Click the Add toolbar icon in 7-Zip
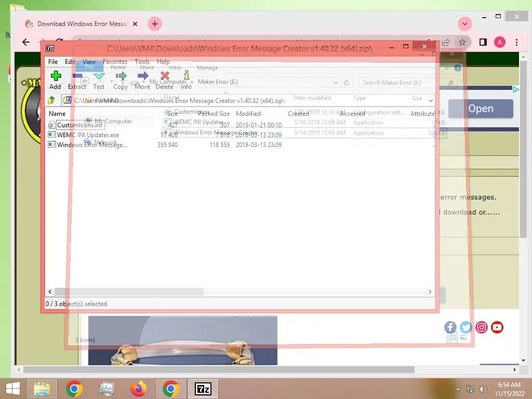The image size is (532, 399). pos(56,76)
